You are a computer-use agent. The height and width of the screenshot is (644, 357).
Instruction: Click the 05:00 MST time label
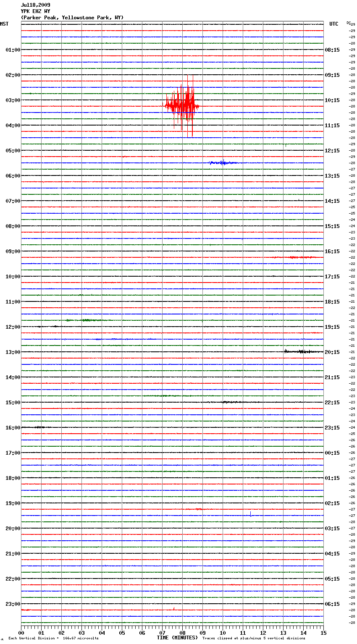pyautogui.click(x=13, y=151)
